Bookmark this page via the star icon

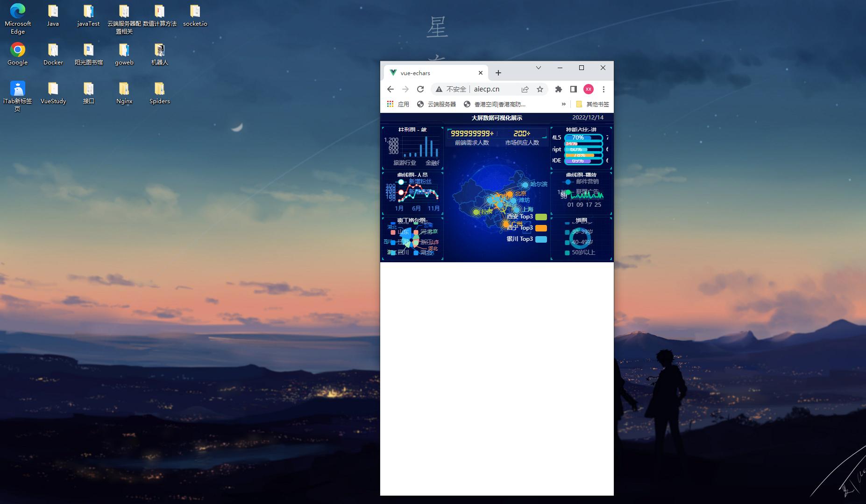tap(540, 89)
